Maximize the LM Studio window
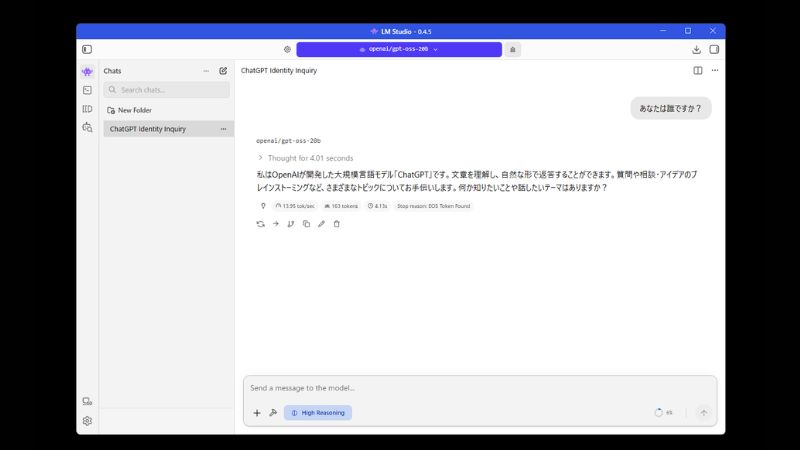Image resolution: width=800 pixels, height=450 pixels. pyautogui.click(x=688, y=31)
